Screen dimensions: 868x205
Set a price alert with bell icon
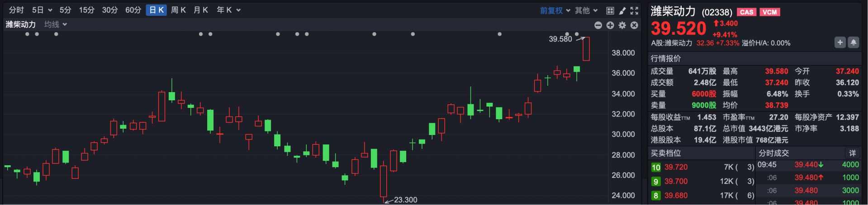853,42
